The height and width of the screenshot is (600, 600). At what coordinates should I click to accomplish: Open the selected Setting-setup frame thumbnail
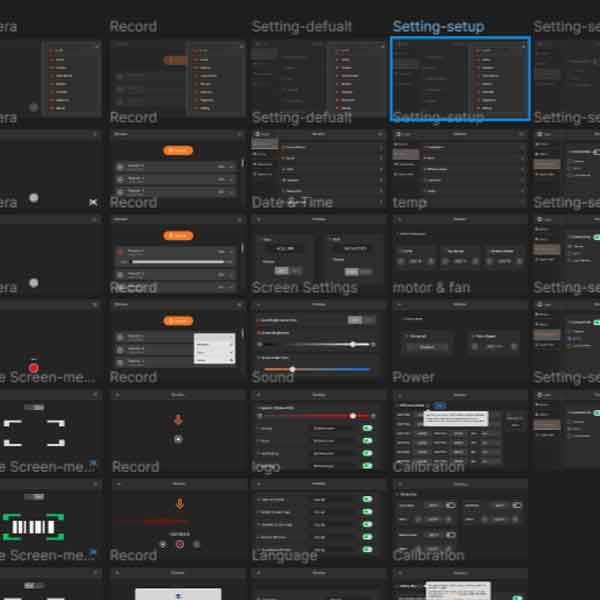point(460,79)
